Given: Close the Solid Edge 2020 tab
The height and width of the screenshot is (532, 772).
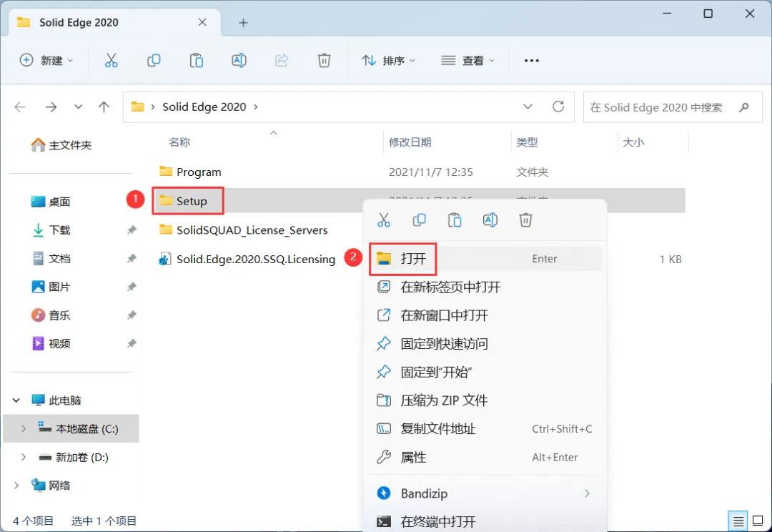Looking at the screenshot, I should click(202, 23).
